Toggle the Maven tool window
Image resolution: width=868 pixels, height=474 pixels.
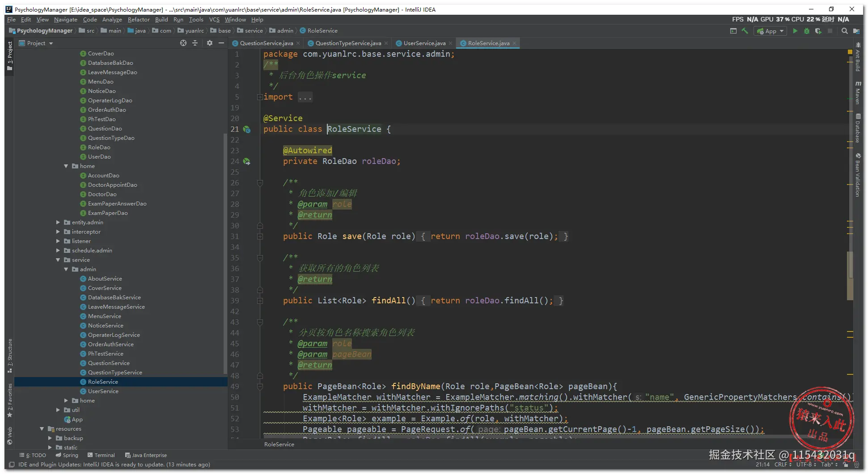click(858, 93)
